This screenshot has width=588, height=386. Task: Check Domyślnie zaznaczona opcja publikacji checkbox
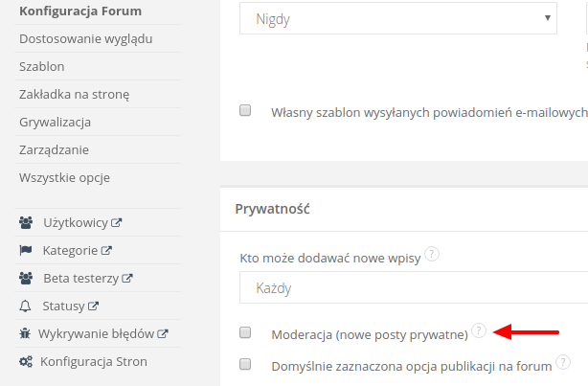click(x=245, y=364)
